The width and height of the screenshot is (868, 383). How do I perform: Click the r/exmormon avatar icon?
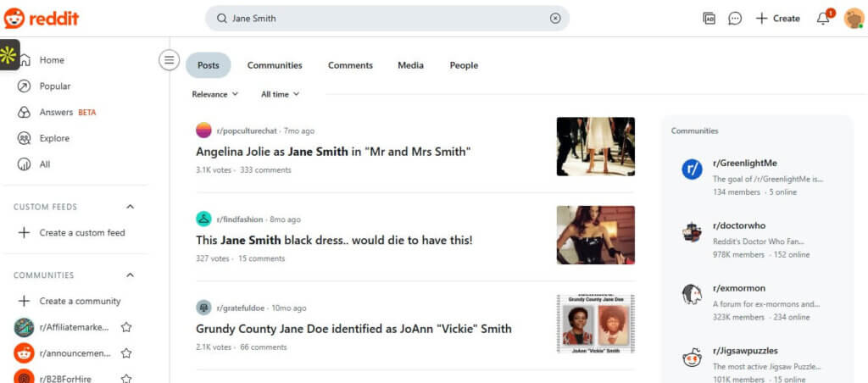tap(692, 294)
